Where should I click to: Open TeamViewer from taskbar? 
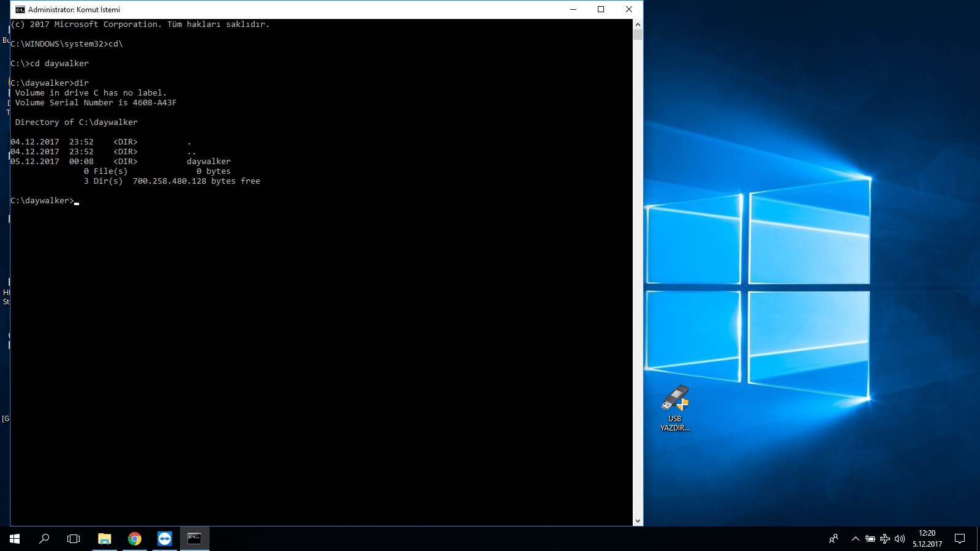tap(165, 539)
